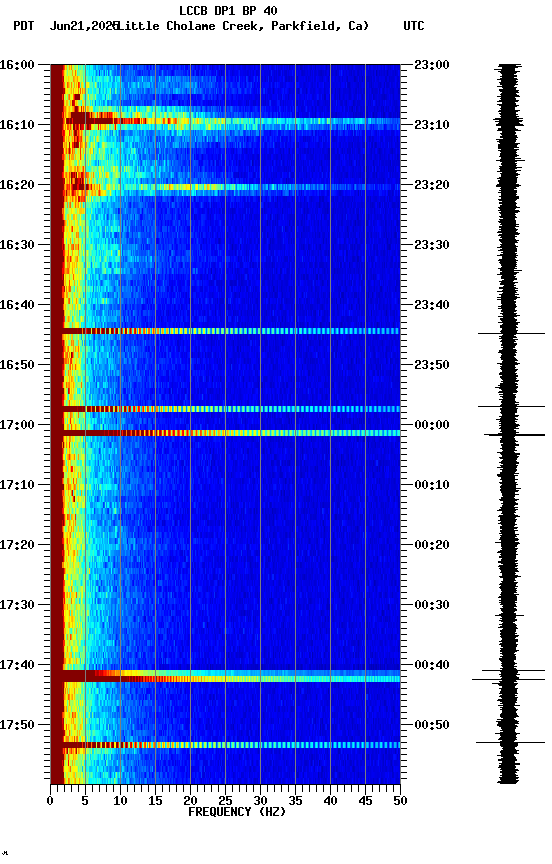The image size is (552, 864).
Task: Click the '00:20' UTC time label
Action: 432,546
